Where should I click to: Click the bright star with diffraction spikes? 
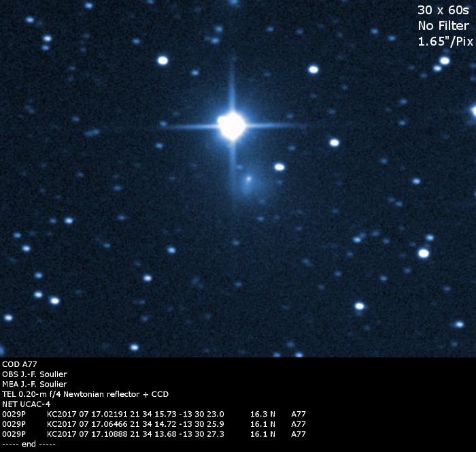coord(232,126)
